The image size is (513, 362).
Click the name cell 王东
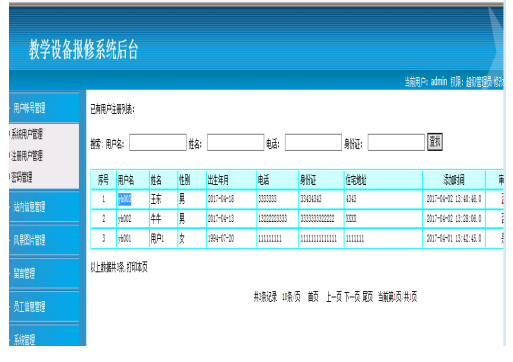156,199
